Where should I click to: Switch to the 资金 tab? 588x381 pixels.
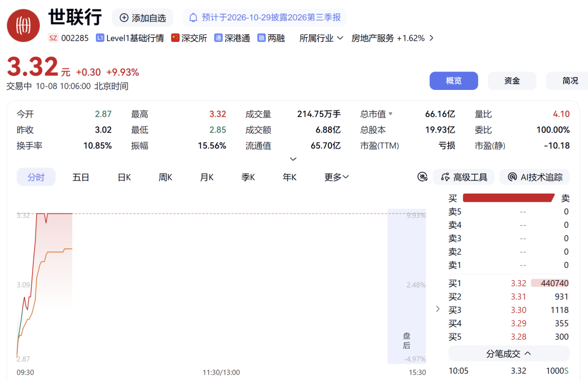tap(512, 81)
